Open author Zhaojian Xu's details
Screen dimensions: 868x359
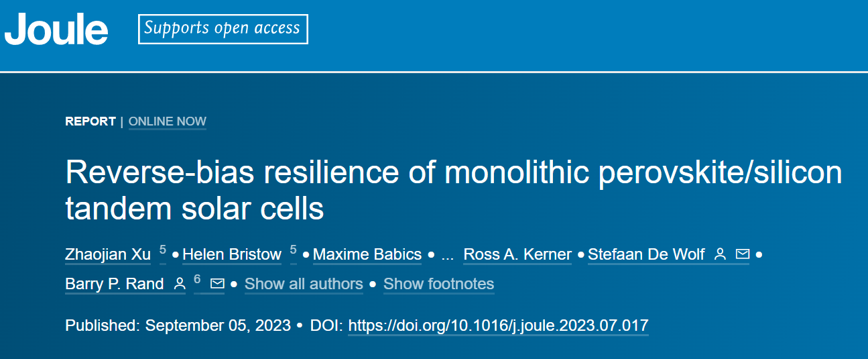[x=108, y=254]
